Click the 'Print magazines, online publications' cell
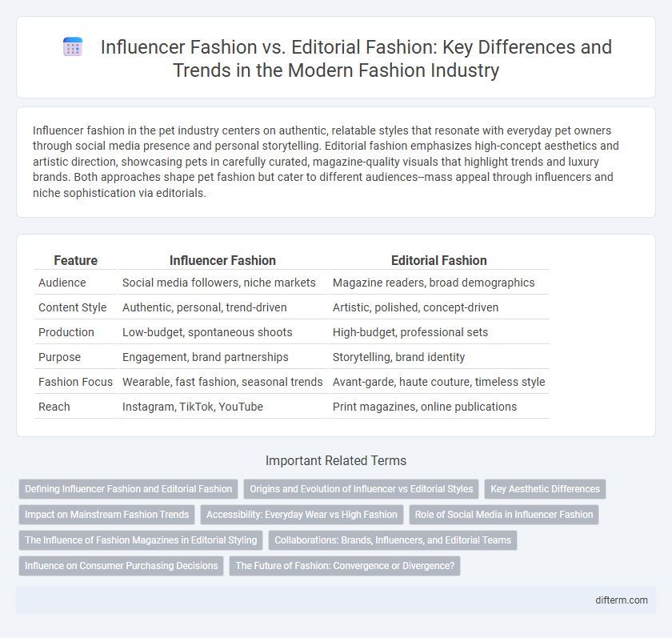 [x=439, y=407]
